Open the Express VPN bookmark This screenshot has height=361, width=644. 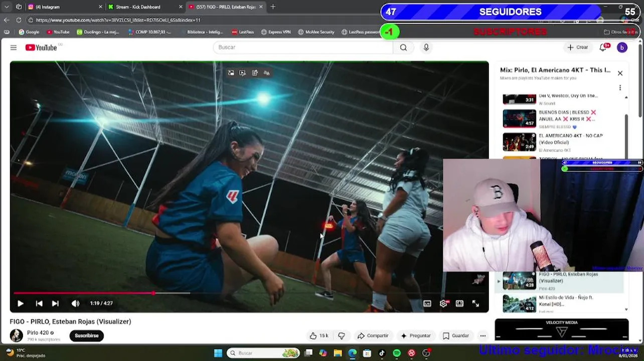coord(276,32)
